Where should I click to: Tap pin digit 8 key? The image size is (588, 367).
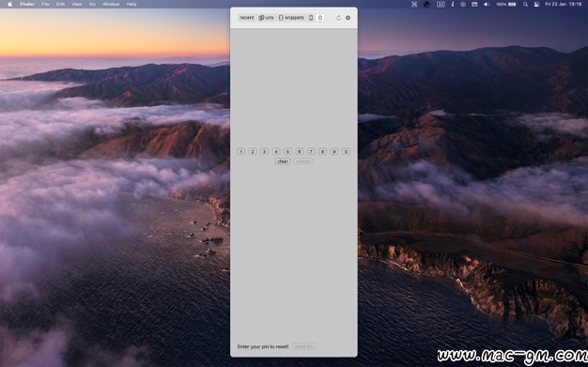[x=322, y=151]
